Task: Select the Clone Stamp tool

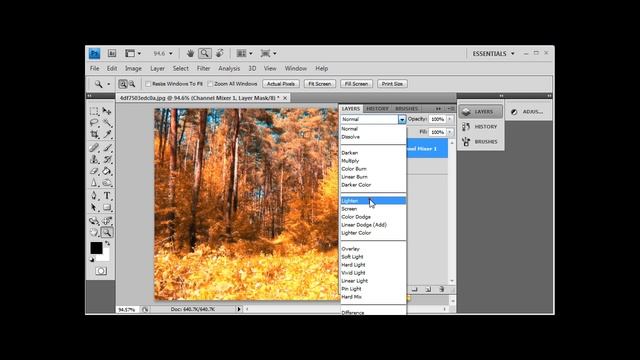Action: tap(94, 160)
